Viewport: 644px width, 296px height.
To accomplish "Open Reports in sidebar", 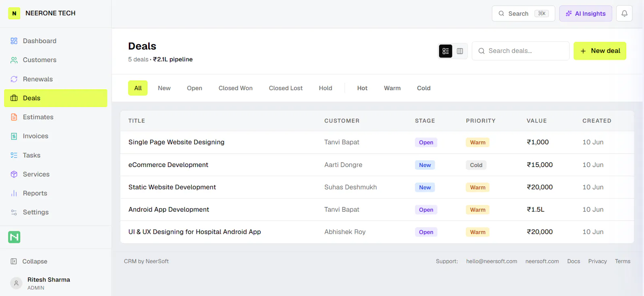I will coord(56,193).
